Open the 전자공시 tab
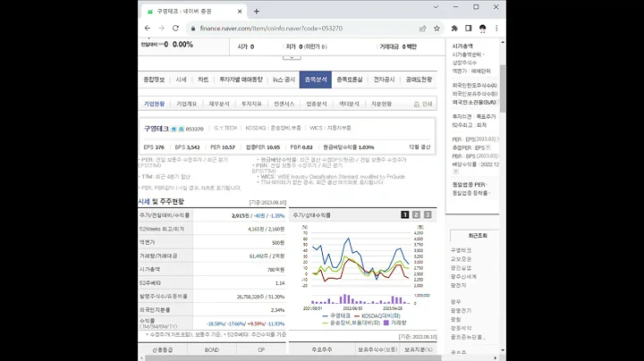The image size is (644, 361). [384, 80]
